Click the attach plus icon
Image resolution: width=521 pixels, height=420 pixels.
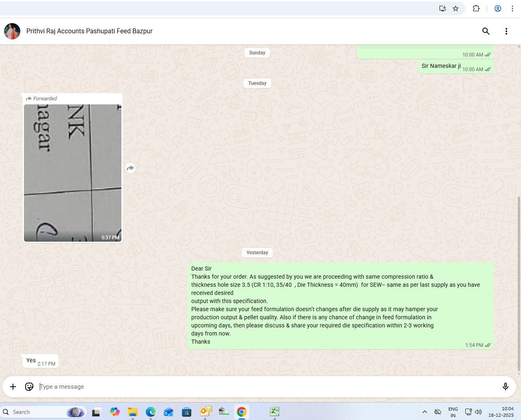(x=13, y=387)
